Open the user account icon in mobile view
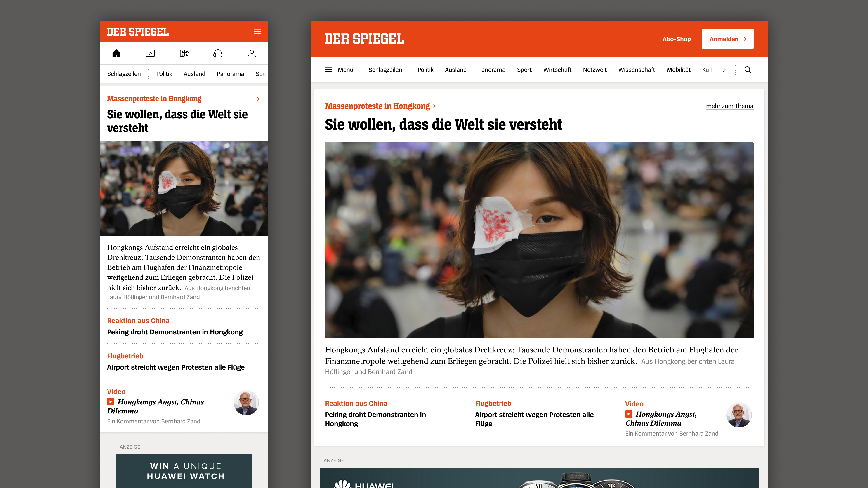The width and height of the screenshot is (868, 488). [x=252, y=53]
